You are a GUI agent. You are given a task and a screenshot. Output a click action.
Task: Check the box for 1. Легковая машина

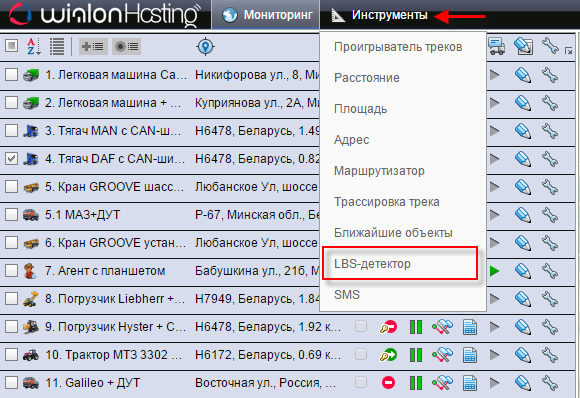coord(11,75)
